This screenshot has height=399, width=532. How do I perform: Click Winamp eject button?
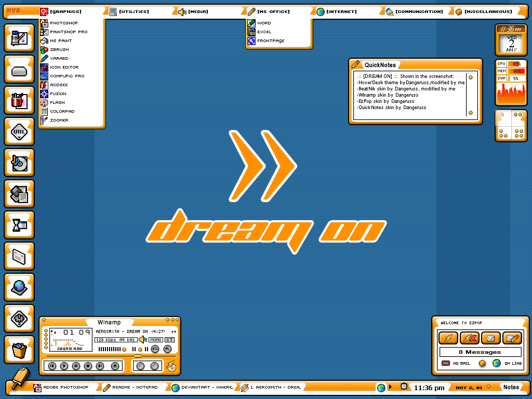click(115, 366)
